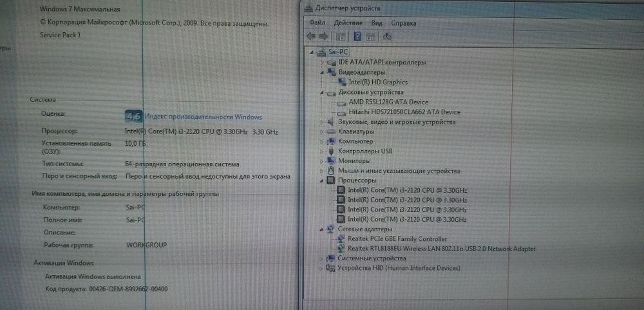Select last Intel Core i3-2120 processor entry
The image size is (644, 310).
407,220
